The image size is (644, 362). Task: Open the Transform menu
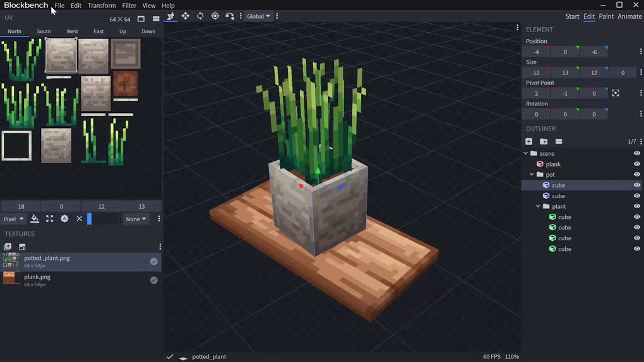pos(102,6)
